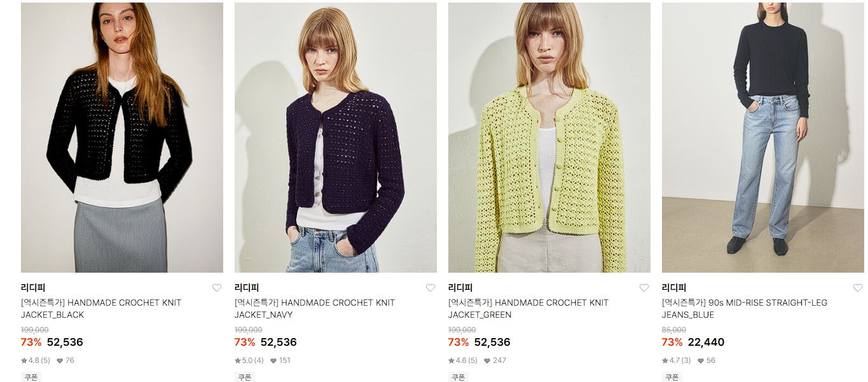Wishlist the black crochet knit jacket

217,288
